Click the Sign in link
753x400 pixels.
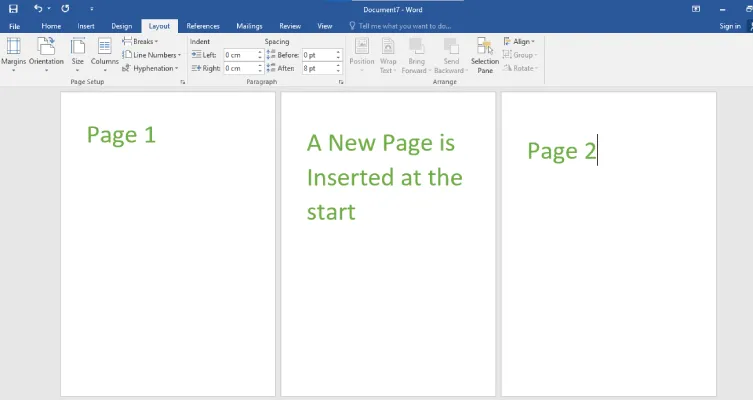pos(729,26)
